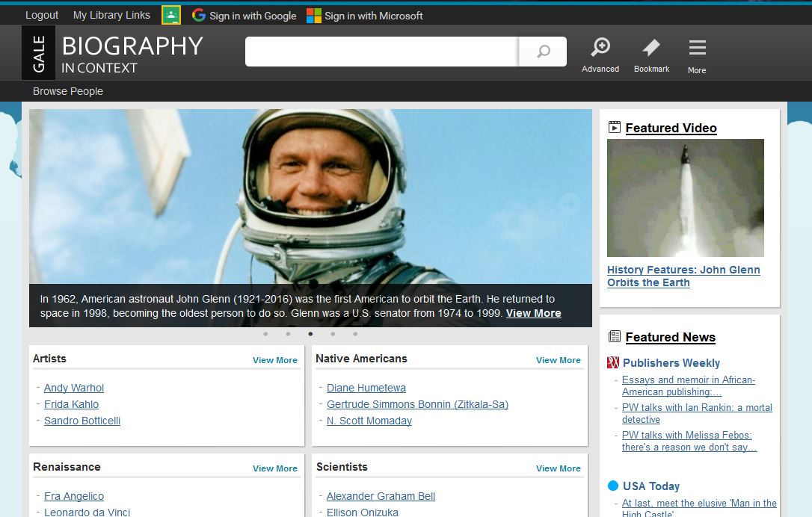Image resolution: width=812 pixels, height=517 pixels.
Task: Select the fourth carousel dot
Action: click(x=333, y=334)
